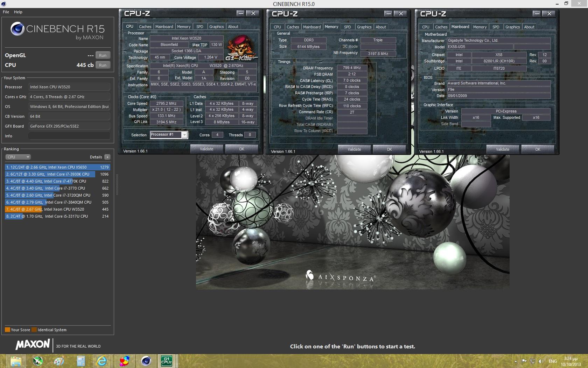Image resolution: width=588 pixels, height=368 pixels.
Task: Run the OpenGL benchmark test
Action: 103,55
